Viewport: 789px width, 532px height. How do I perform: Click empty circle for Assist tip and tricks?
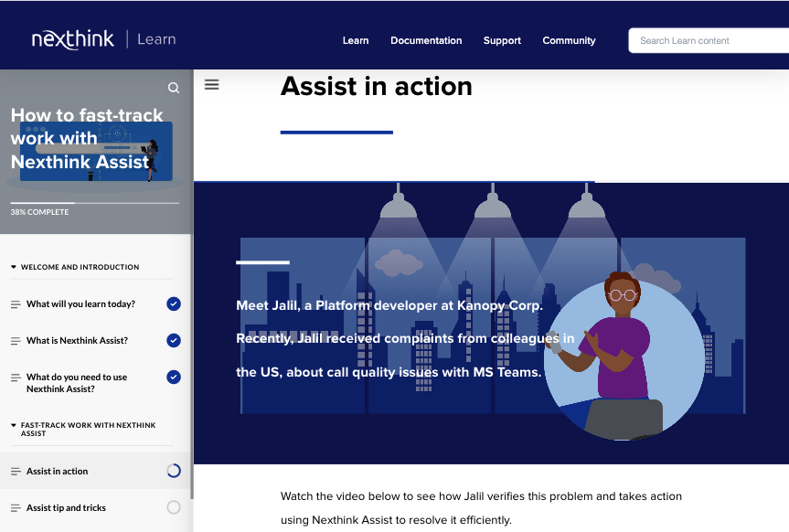click(x=174, y=507)
